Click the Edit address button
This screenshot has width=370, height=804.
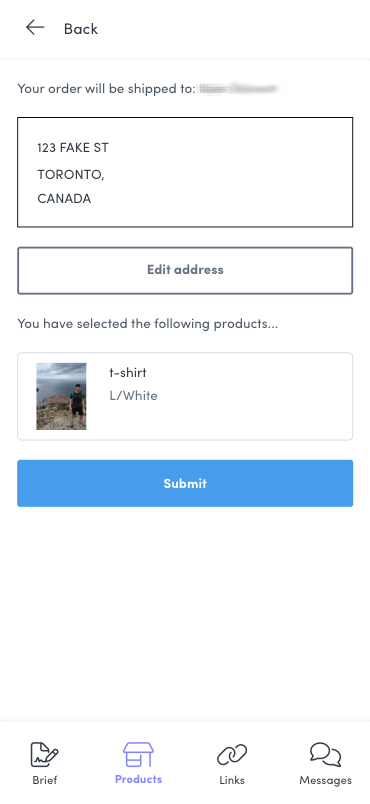185,271
